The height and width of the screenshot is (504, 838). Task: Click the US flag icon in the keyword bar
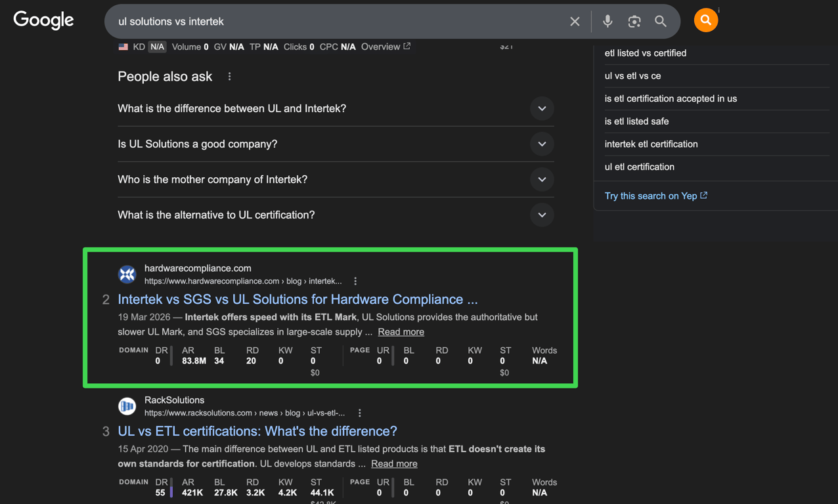(x=123, y=47)
